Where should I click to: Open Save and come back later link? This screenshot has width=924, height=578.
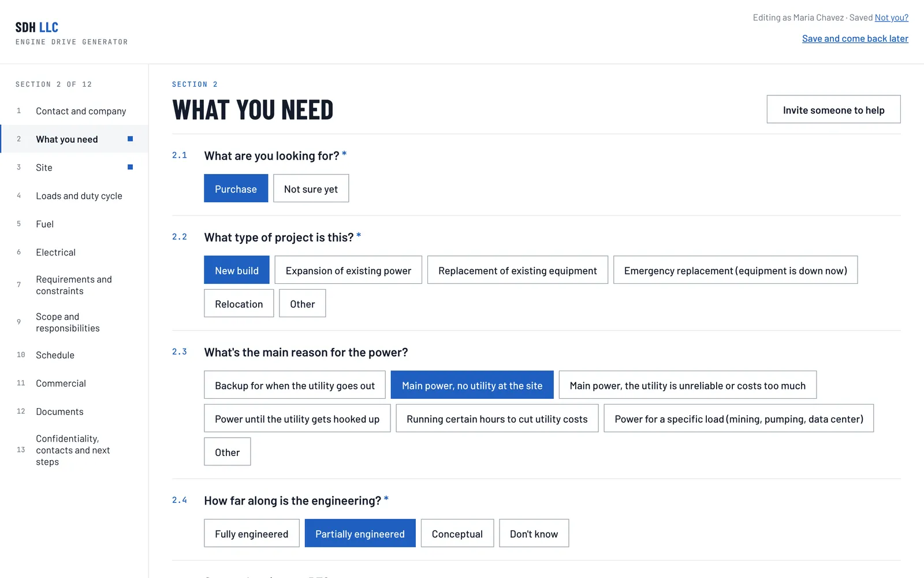855,39
